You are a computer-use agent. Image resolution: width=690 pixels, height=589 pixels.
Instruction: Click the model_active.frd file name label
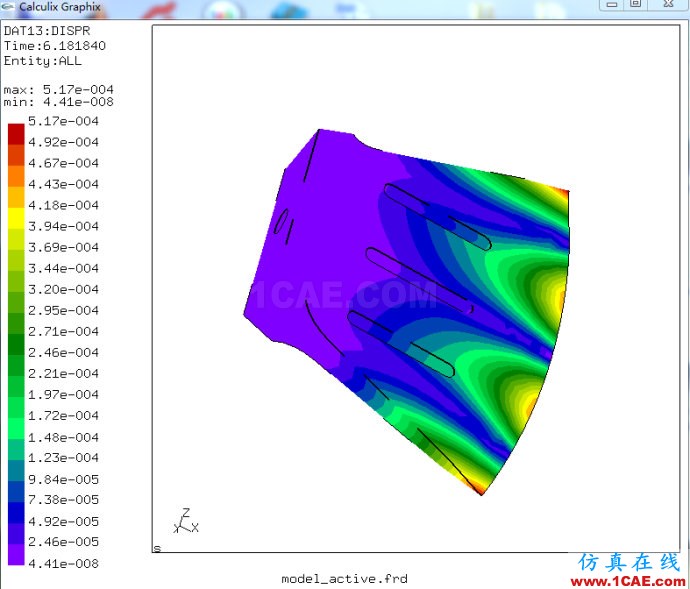(x=345, y=578)
